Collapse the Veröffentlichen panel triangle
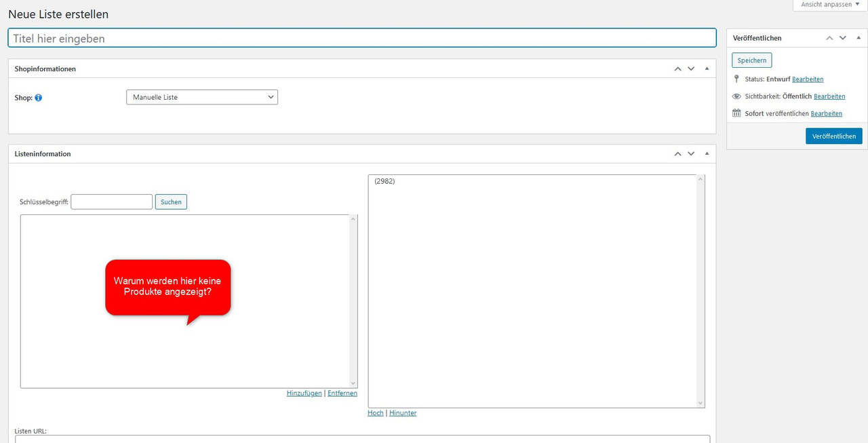 pos(859,38)
